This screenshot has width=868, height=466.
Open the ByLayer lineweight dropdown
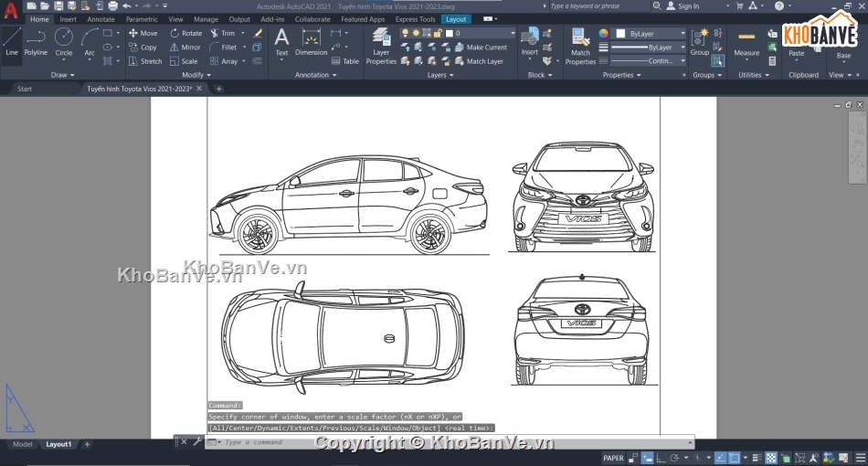(x=648, y=48)
